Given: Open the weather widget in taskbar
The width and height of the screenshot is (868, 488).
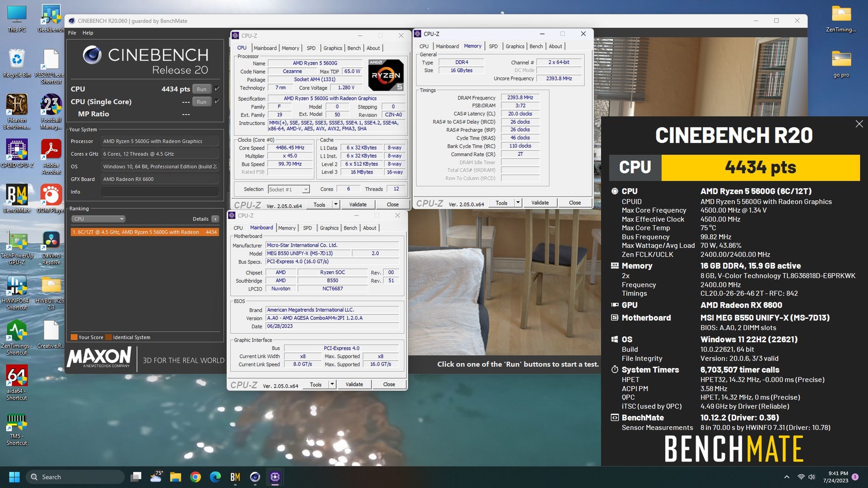Looking at the screenshot, I should 156,477.
